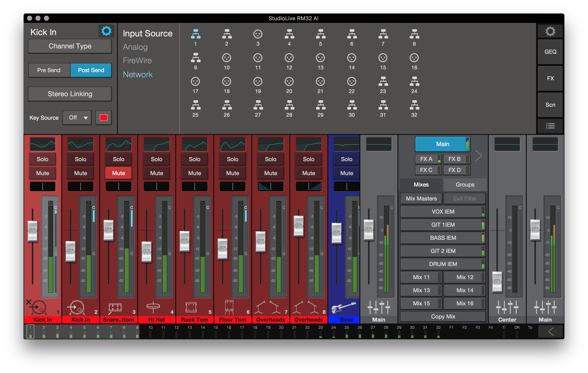This screenshot has height=373, width=588.
Task: Select the FX A mix
Action: click(428, 159)
